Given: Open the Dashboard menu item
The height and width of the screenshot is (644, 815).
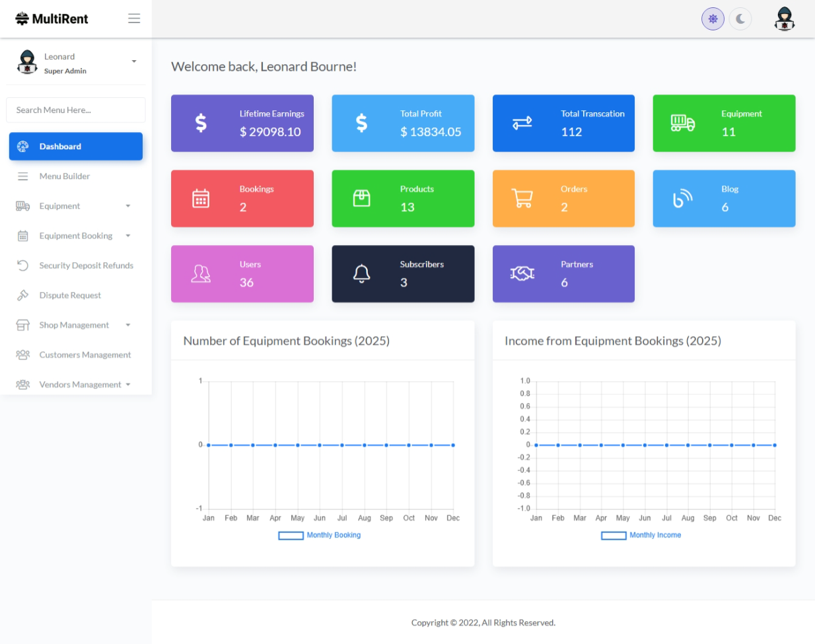Looking at the screenshot, I should click(76, 147).
